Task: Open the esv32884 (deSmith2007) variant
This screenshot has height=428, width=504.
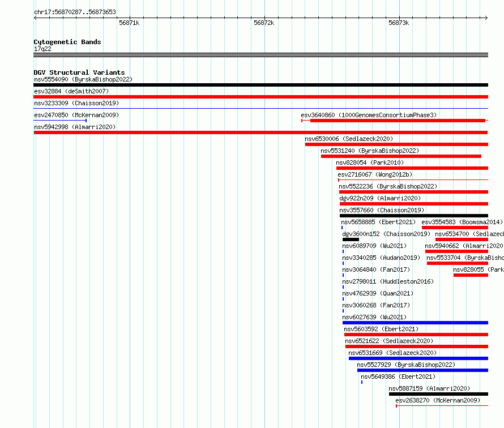Action: (x=71, y=91)
